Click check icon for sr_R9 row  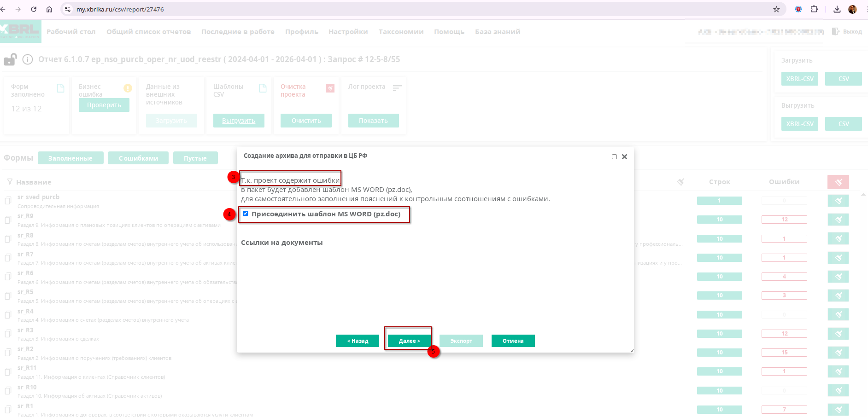click(838, 220)
